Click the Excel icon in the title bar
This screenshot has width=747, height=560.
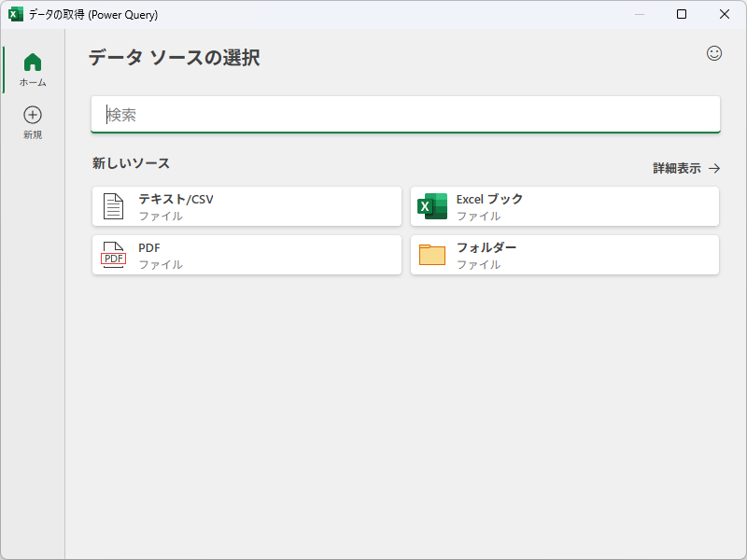tap(13, 14)
